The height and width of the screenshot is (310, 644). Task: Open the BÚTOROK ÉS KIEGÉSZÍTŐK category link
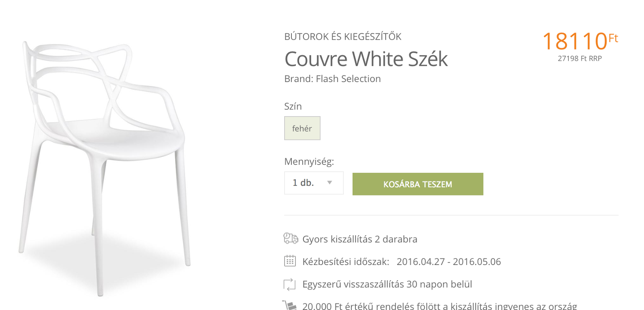coord(343,37)
